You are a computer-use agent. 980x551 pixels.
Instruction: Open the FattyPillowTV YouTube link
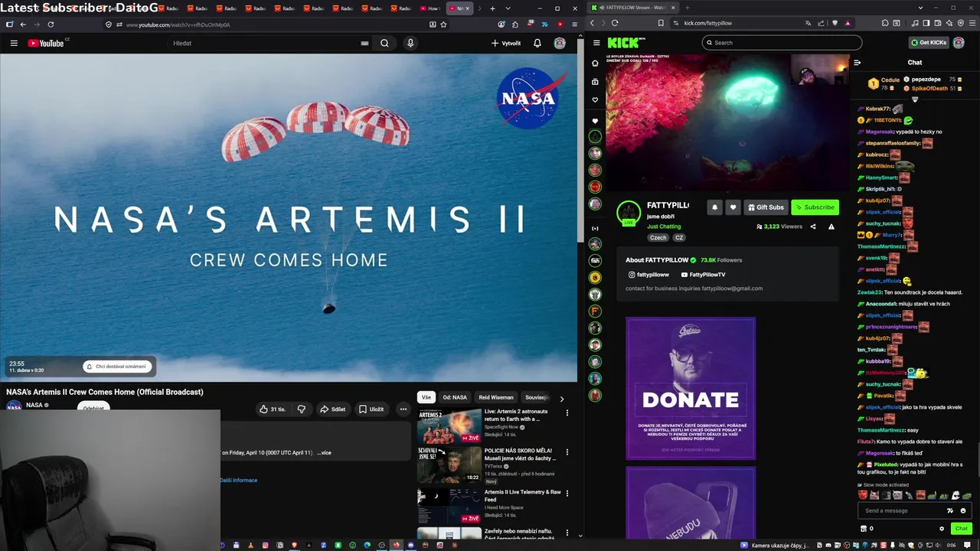pos(703,275)
